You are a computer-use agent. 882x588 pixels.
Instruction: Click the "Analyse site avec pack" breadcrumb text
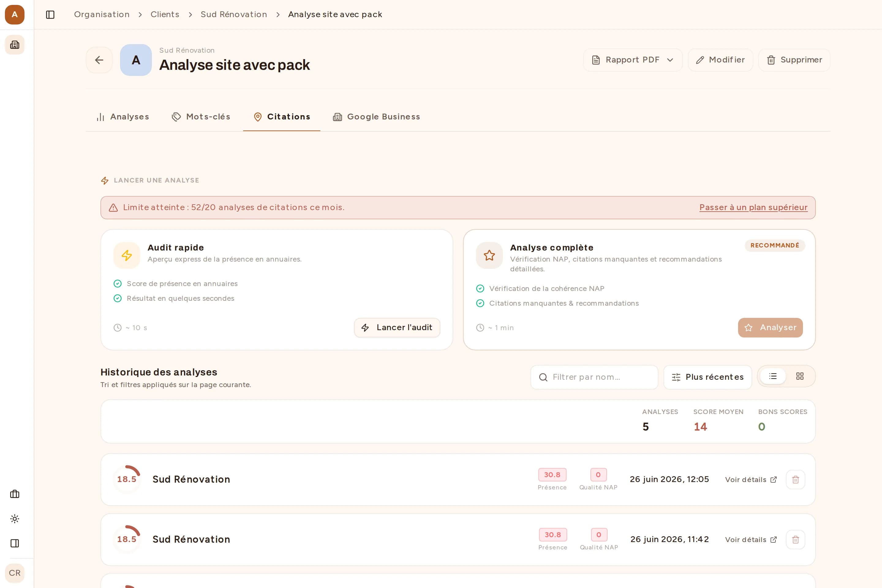pos(335,15)
